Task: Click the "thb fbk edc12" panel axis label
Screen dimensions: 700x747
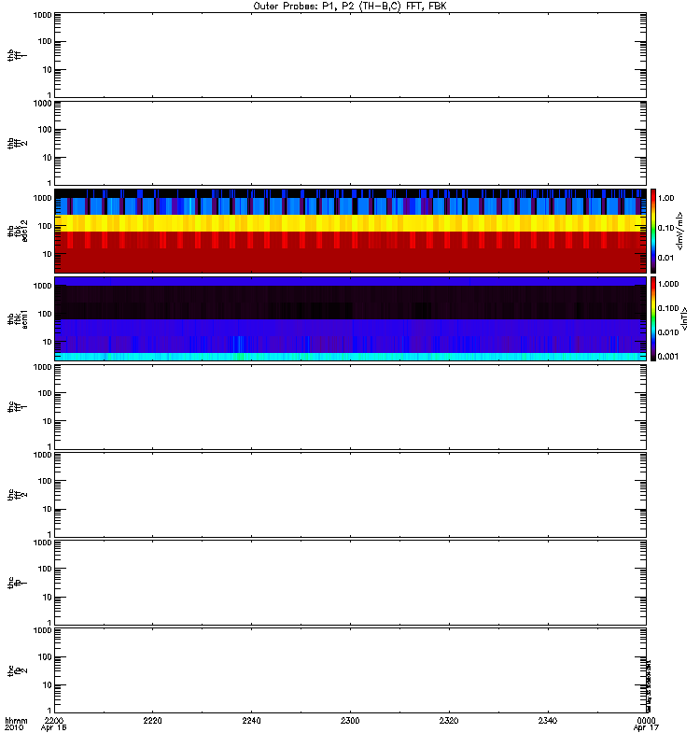Action: pos(17,231)
